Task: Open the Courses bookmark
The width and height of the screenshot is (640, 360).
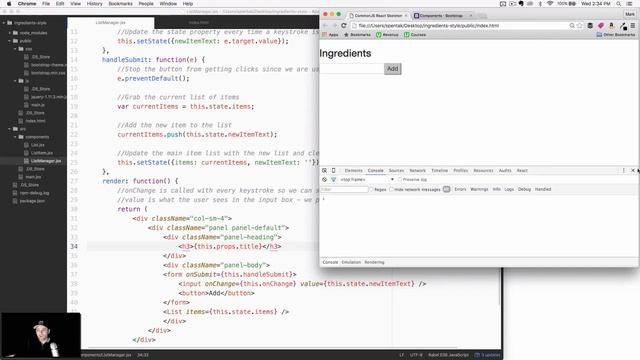Action: [x=415, y=35]
